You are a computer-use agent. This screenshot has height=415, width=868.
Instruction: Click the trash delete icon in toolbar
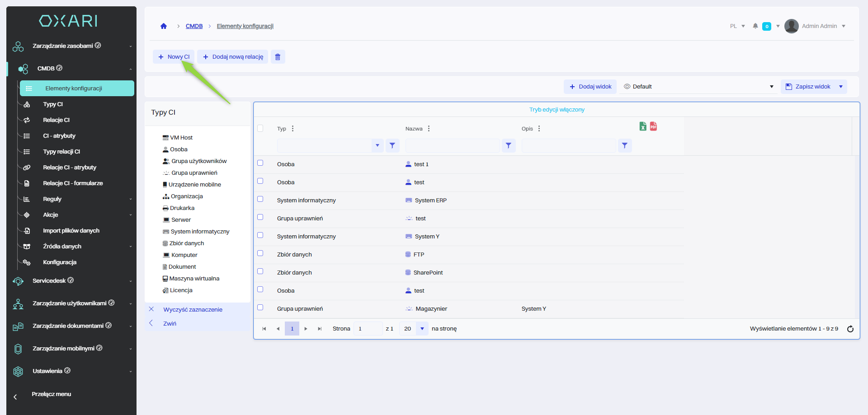click(x=278, y=57)
